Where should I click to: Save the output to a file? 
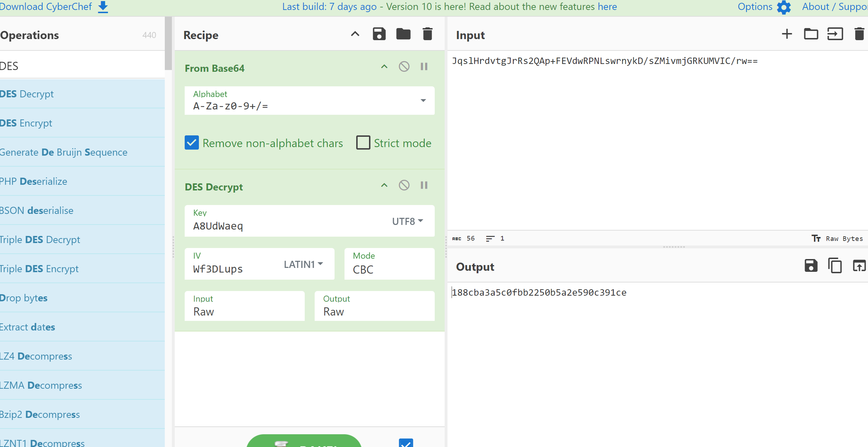coord(811,266)
